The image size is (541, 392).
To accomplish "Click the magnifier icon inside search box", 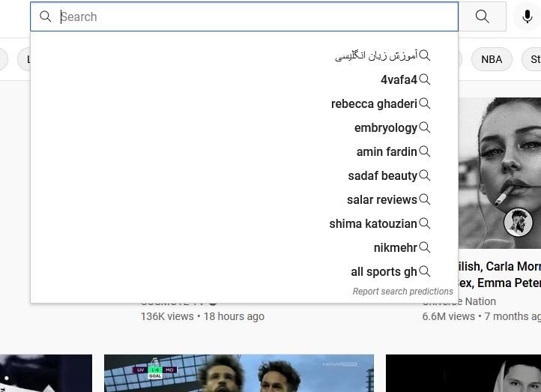I will pyautogui.click(x=45, y=16).
